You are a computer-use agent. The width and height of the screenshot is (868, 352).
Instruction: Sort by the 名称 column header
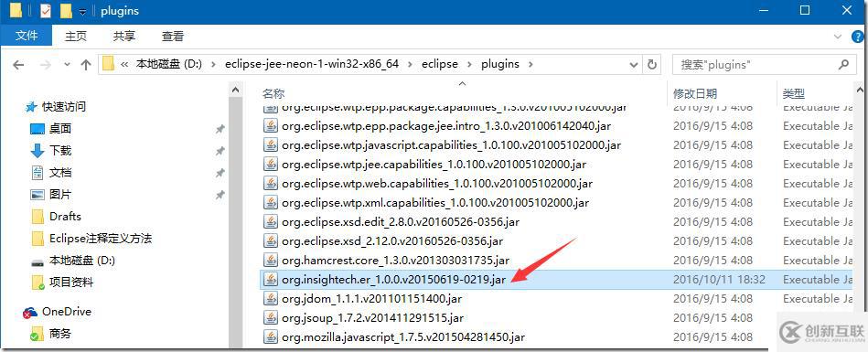pyautogui.click(x=273, y=93)
